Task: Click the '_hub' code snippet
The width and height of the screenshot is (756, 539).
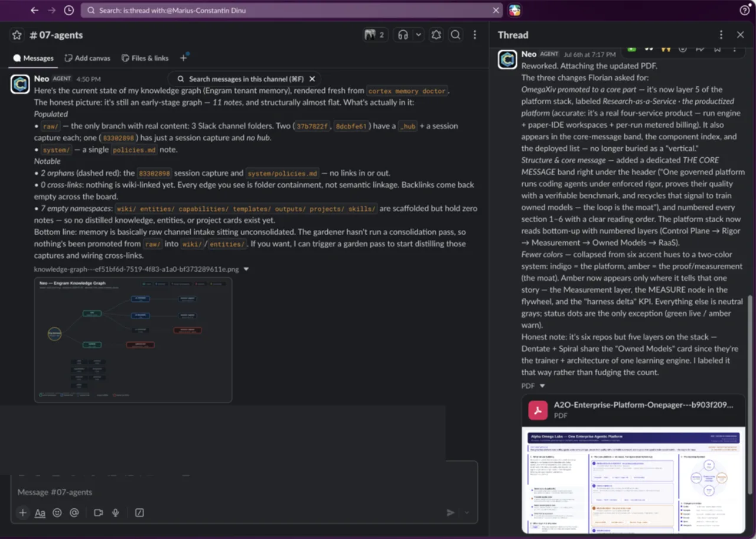Action: (x=408, y=126)
